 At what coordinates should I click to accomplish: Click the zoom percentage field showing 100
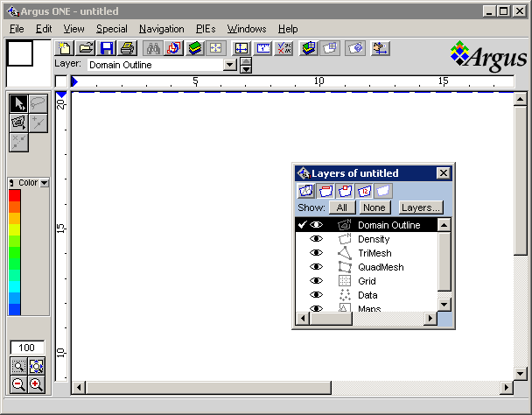pyautogui.click(x=27, y=348)
